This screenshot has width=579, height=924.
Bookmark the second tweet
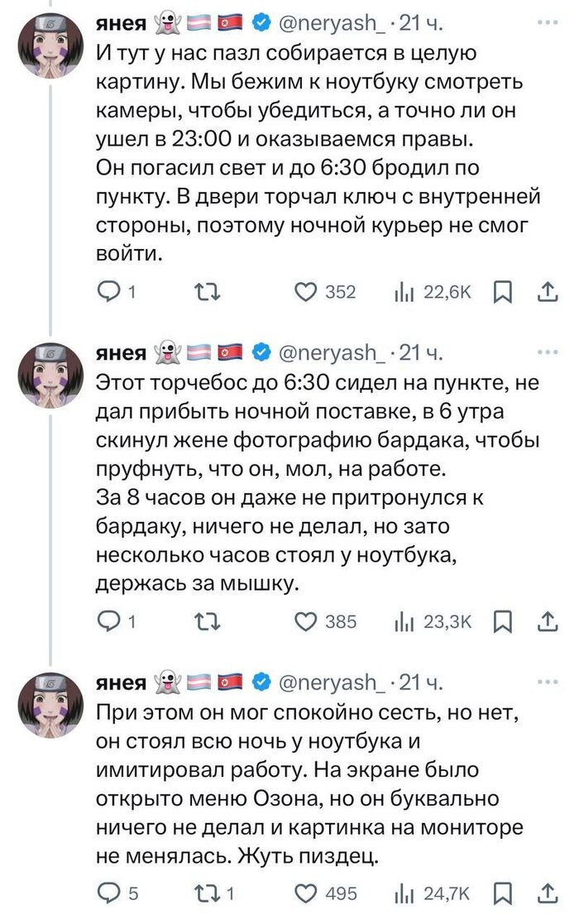503,621
